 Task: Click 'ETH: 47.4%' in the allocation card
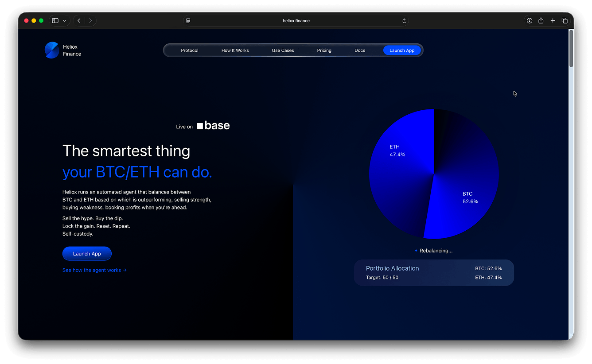coord(488,278)
